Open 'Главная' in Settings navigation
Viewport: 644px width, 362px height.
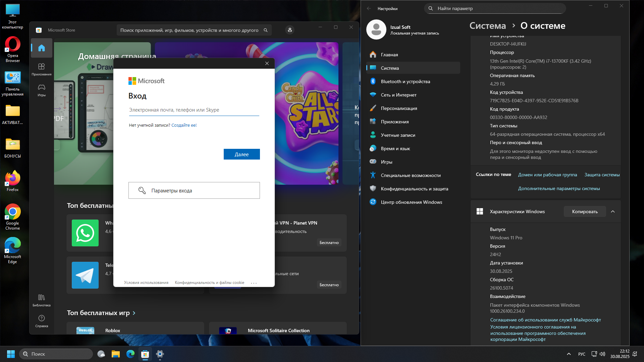tap(413, 55)
